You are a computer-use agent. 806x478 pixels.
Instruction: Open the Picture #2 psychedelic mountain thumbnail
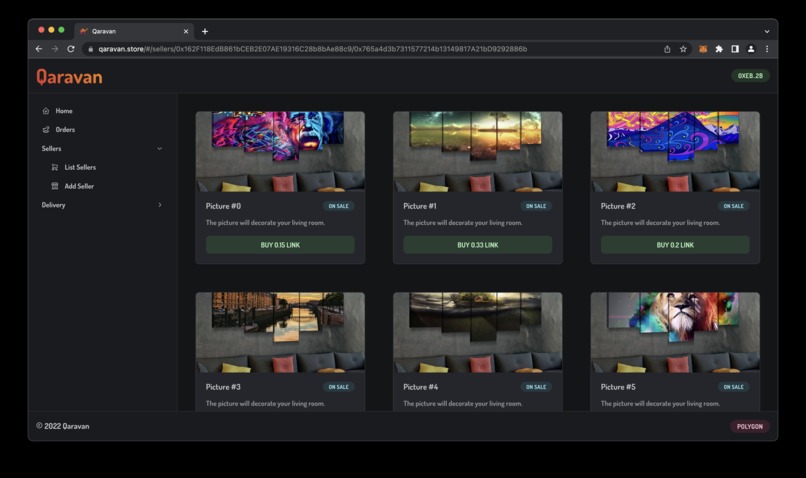(x=675, y=151)
